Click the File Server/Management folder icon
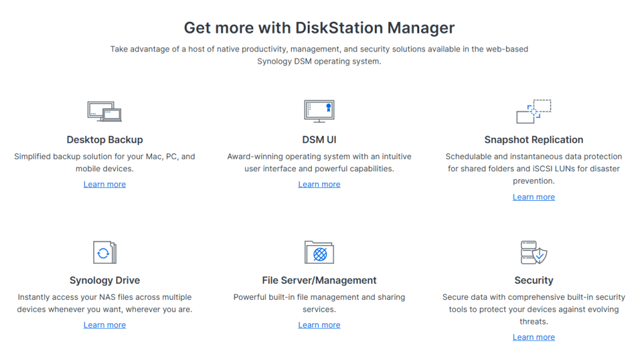 pos(319,252)
